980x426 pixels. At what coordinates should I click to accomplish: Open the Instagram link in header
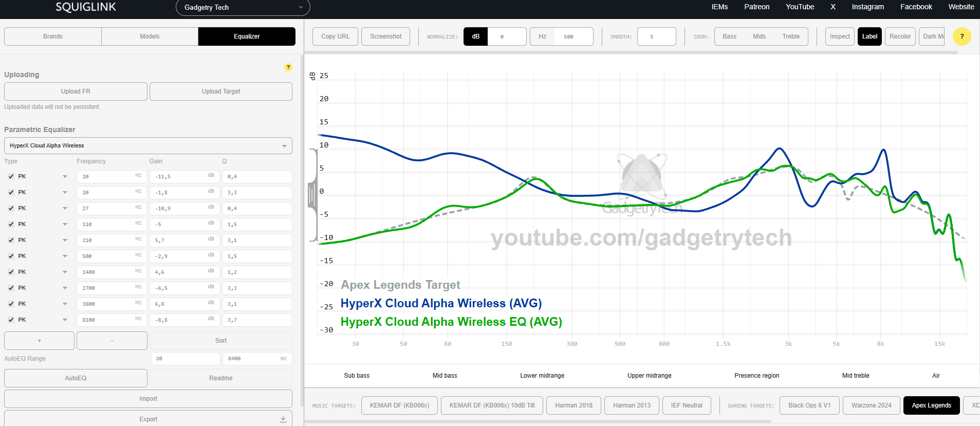click(868, 7)
